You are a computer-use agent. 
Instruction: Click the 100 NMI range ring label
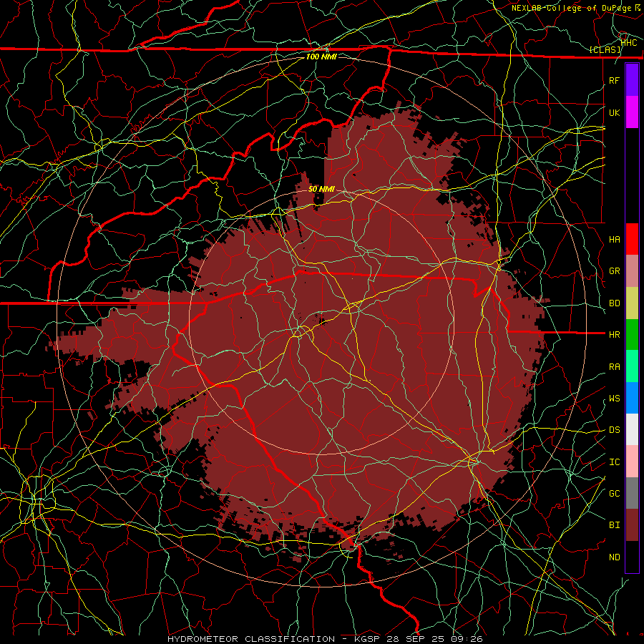321,57
